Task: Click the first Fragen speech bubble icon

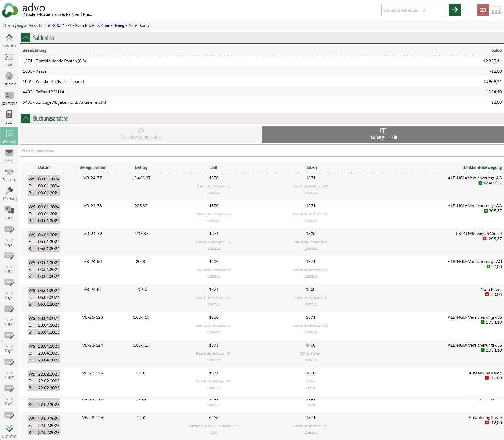Action: (9, 212)
